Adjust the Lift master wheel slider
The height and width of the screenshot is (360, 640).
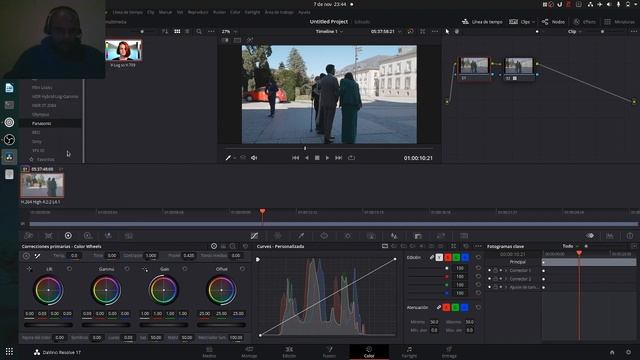point(49,325)
